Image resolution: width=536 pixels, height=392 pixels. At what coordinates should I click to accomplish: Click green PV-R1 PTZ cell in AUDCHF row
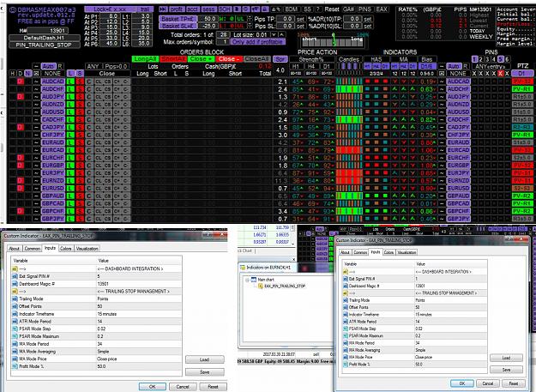522,89
